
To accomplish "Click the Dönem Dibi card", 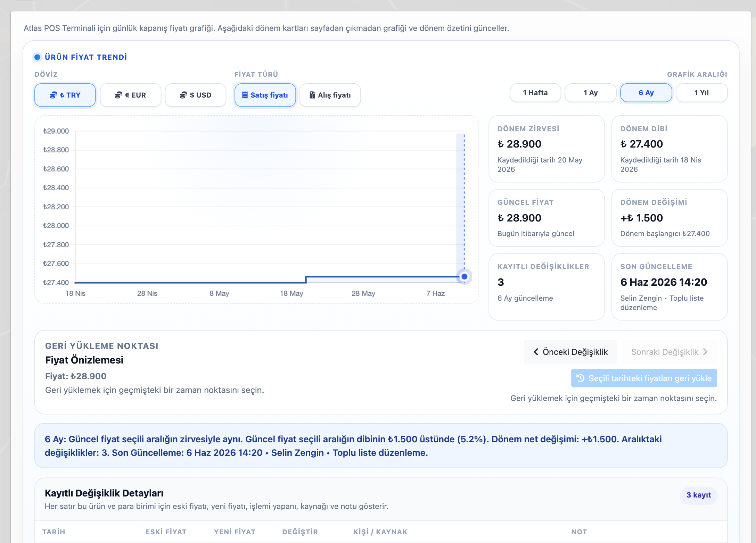I will coord(669,149).
